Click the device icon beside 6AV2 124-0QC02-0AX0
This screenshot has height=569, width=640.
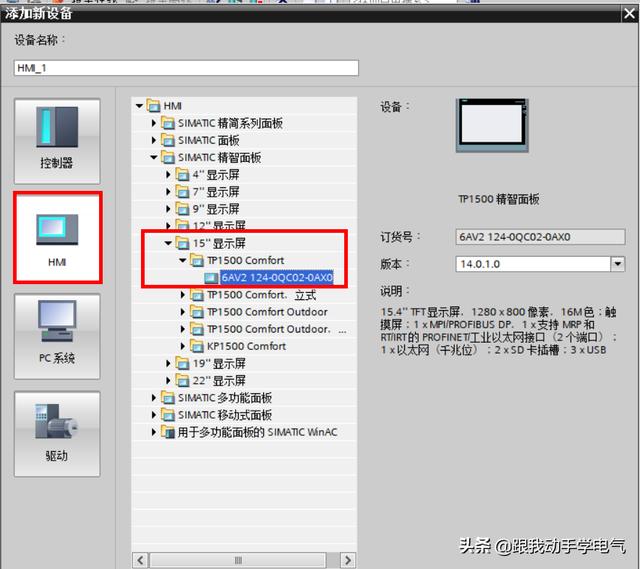pyautogui.click(x=211, y=278)
